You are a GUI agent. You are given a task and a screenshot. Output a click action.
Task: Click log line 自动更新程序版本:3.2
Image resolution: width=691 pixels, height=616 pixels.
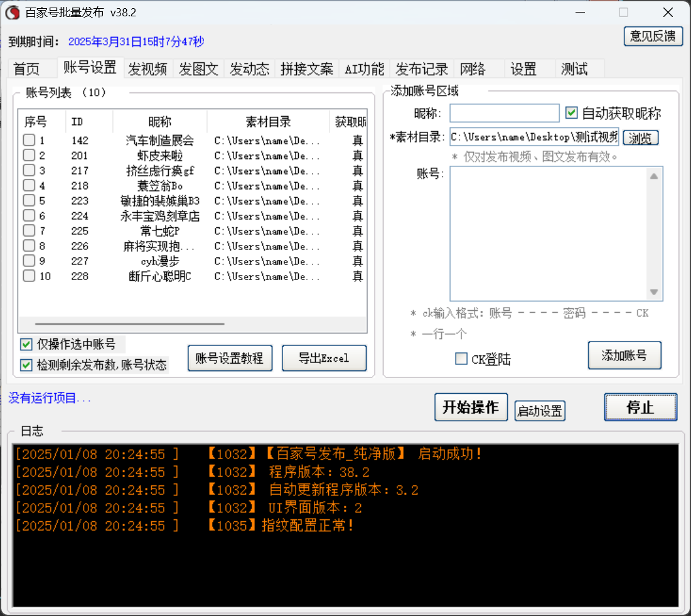tap(344, 490)
